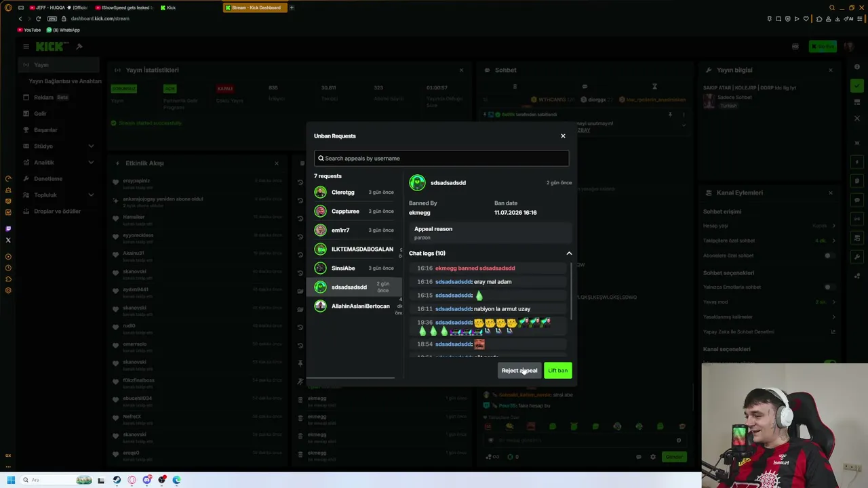Open Takipçilere özel sohbet chevron
This screenshot has height=488, width=868.
pos(833,241)
